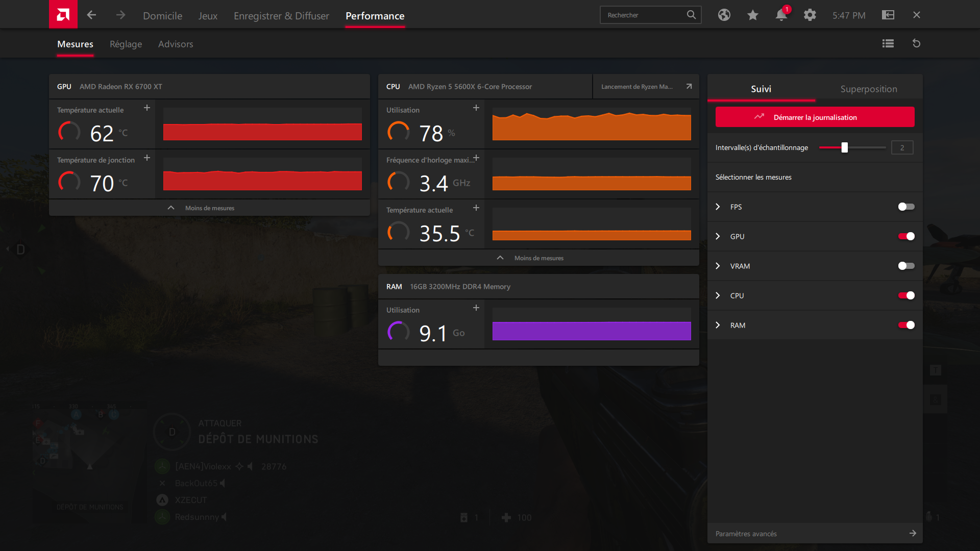Open favorites star icon
Viewport: 980px width, 551px height.
tap(752, 15)
